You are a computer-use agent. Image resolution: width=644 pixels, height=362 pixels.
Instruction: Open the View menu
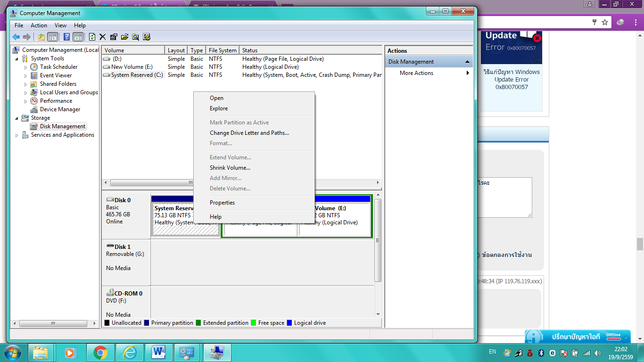coord(60,25)
